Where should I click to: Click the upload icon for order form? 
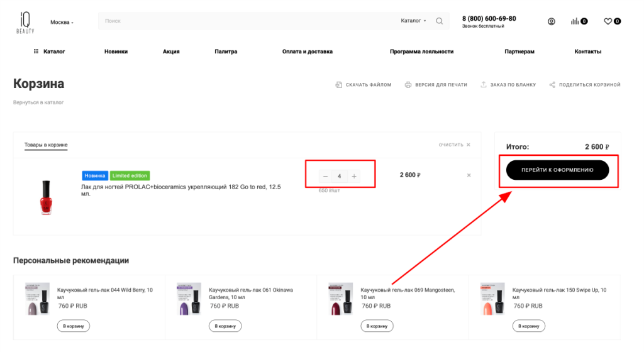(x=484, y=84)
